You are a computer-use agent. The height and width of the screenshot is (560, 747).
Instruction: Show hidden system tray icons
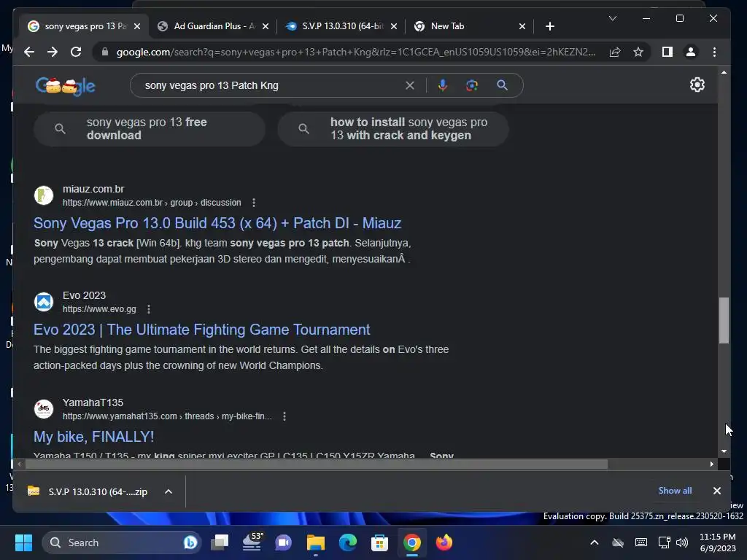[595, 542]
